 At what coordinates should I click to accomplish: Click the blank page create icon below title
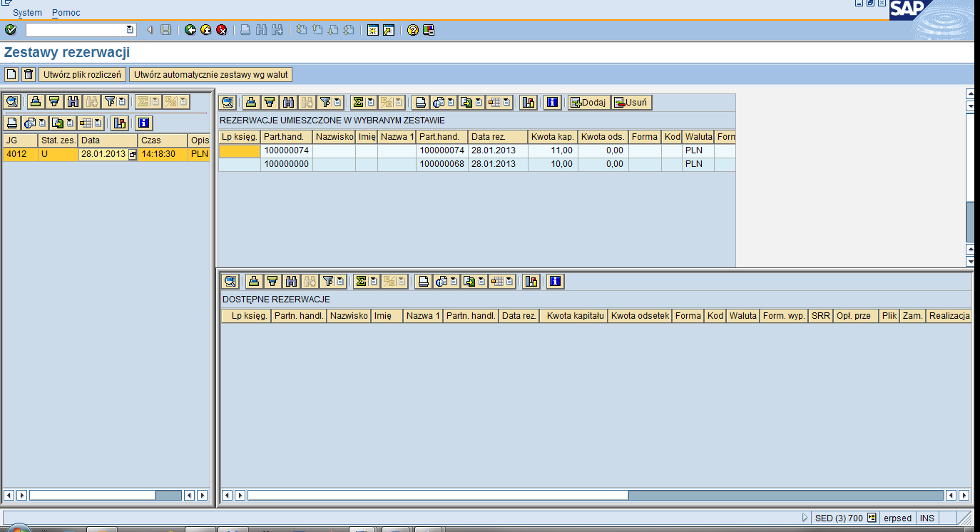point(11,74)
